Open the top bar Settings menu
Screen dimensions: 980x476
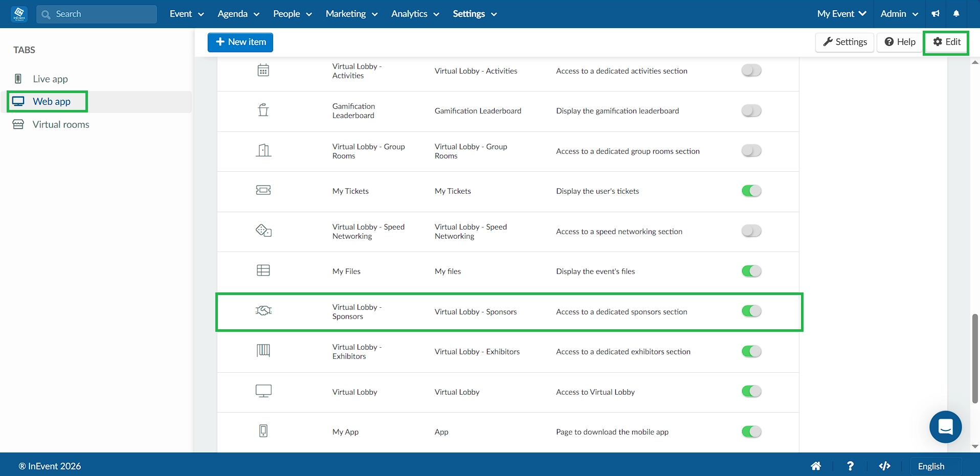[x=475, y=14]
